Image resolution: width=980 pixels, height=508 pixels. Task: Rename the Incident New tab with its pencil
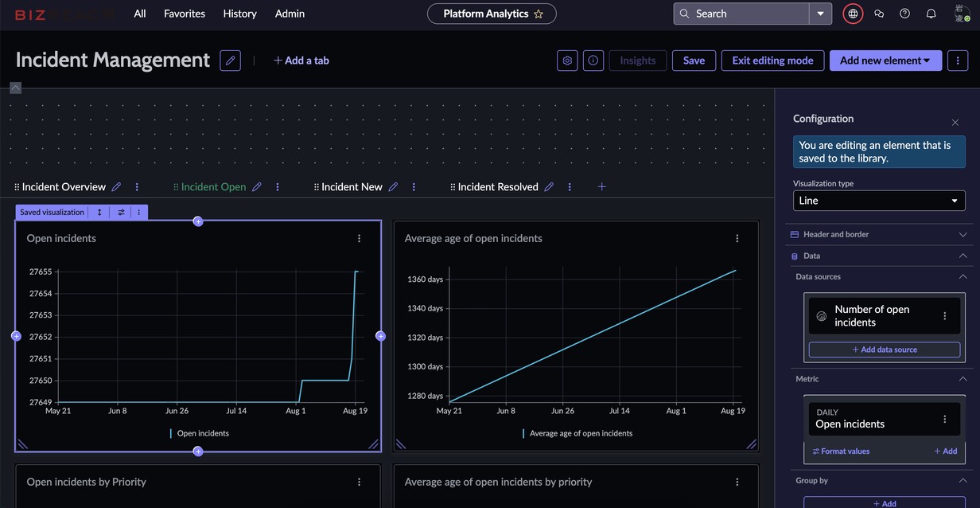pos(393,187)
